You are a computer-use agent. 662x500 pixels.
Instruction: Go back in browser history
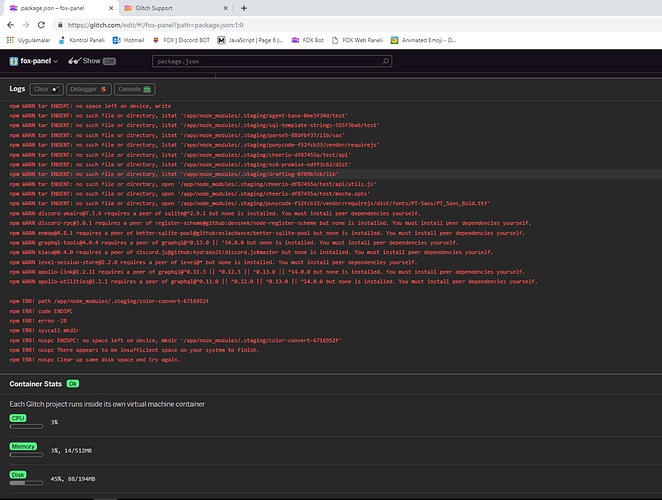11,25
